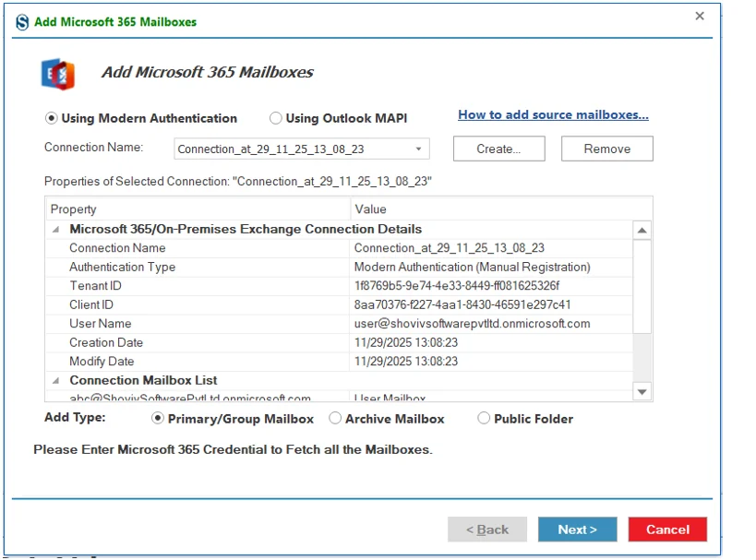Click the Exchange/Office mailbox icon
This screenshot has width=756, height=560.
[x=58, y=74]
